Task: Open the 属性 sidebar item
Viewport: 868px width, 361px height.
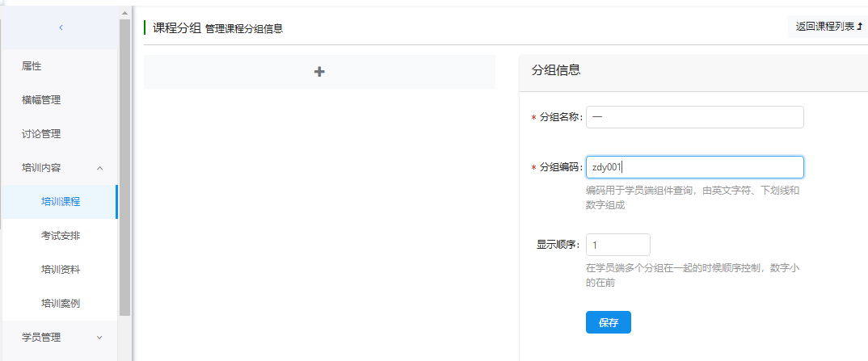Action: click(x=32, y=66)
